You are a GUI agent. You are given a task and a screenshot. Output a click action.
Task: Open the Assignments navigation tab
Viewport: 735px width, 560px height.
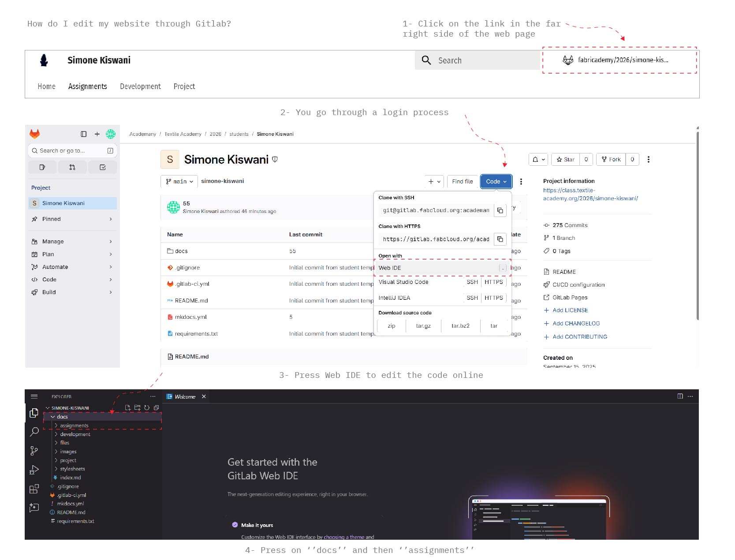coord(87,86)
